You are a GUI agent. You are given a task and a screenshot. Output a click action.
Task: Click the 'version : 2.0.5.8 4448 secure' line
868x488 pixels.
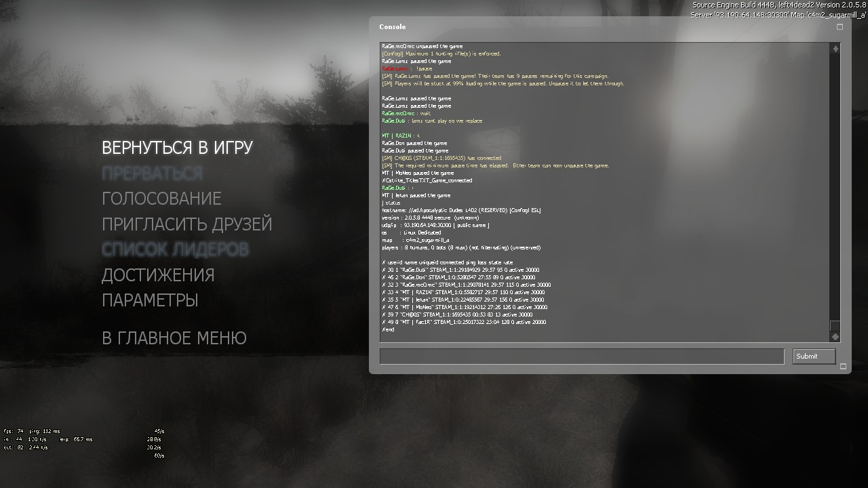pos(431,218)
